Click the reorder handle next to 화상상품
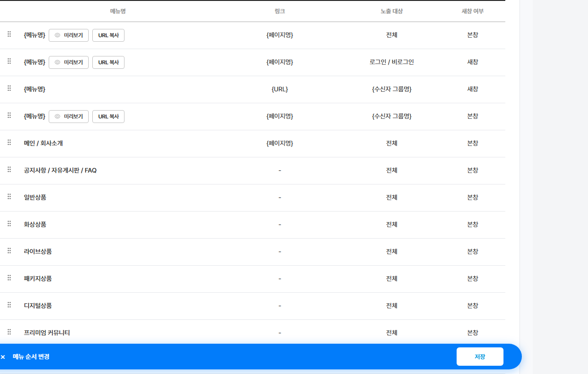The image size is (588, 374). point(9,224)
